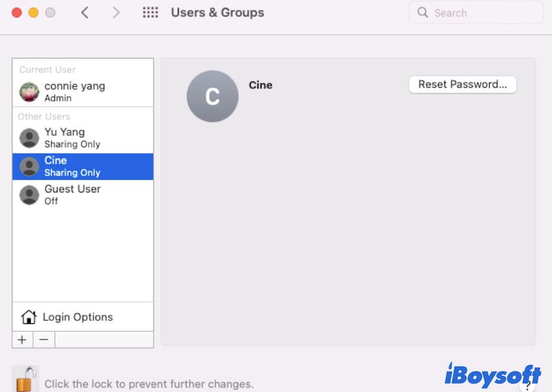The width and height of the screenshot is (552, 392).
Task: Go forward using the right chevron
Action: point(116,12)
